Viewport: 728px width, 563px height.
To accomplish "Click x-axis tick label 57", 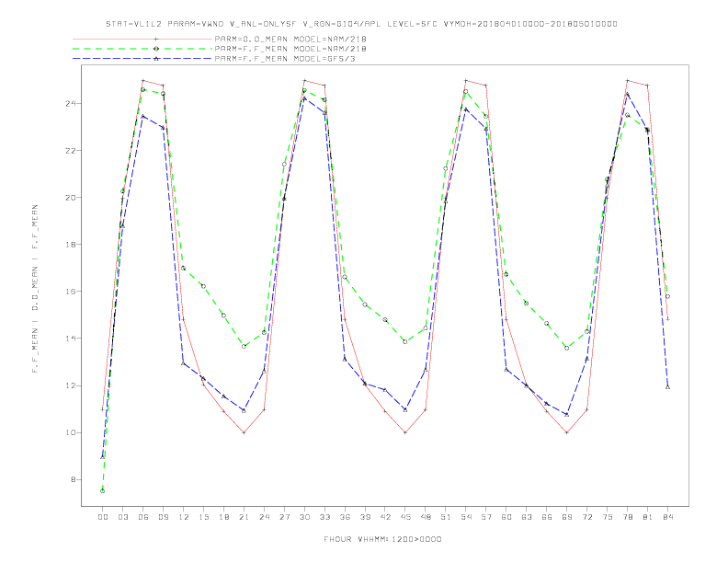I will [x=486, y=517].
